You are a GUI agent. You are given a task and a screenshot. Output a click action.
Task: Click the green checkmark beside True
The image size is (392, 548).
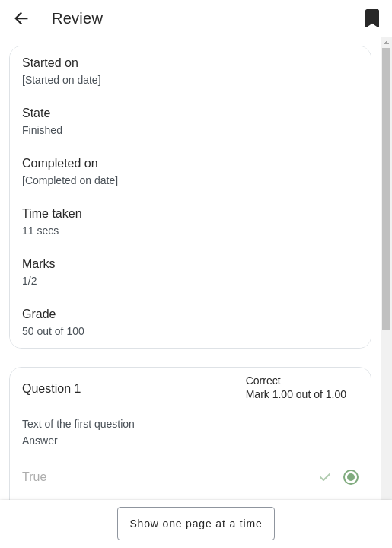point(325,477)
